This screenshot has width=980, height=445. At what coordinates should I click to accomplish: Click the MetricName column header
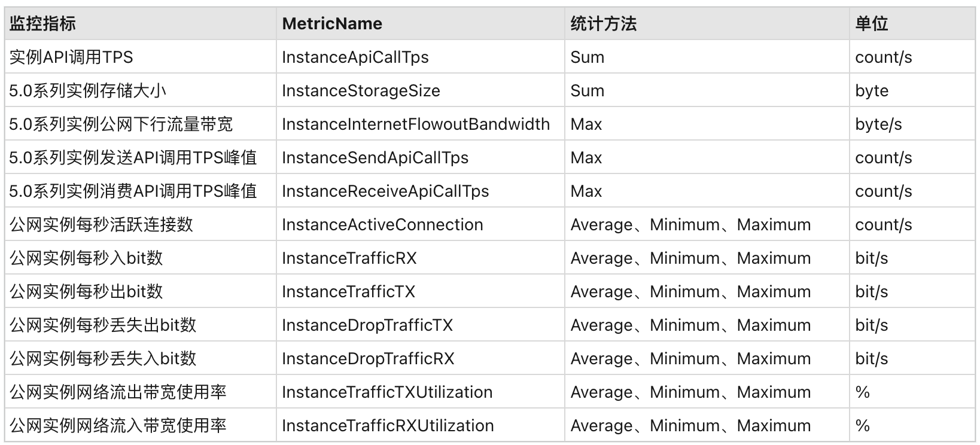pyautogui.click(x=332, y=24)
